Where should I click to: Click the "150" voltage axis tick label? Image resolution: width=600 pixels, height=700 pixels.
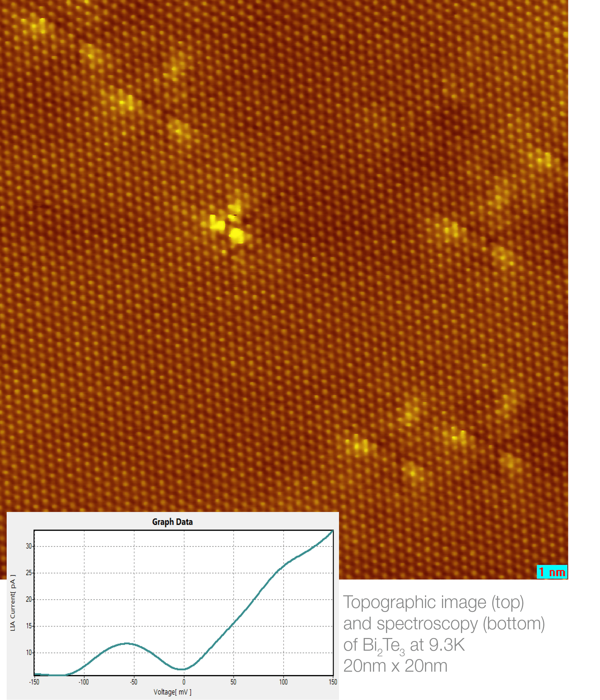point(333,682)
